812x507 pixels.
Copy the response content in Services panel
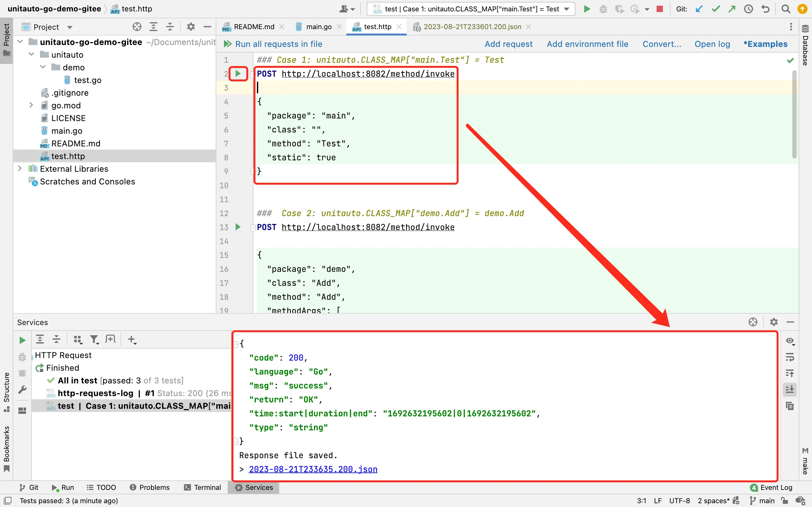pyautogui.click(x=789, y=406)
